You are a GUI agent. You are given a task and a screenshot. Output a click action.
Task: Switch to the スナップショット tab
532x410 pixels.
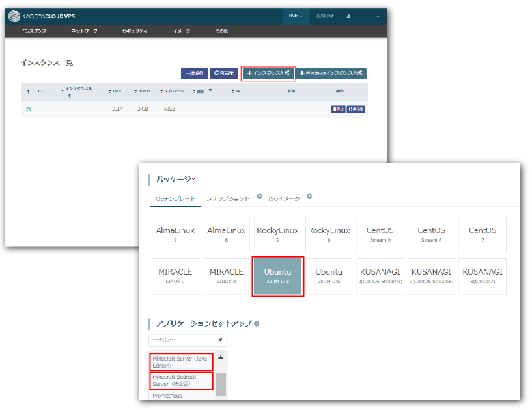228,198
